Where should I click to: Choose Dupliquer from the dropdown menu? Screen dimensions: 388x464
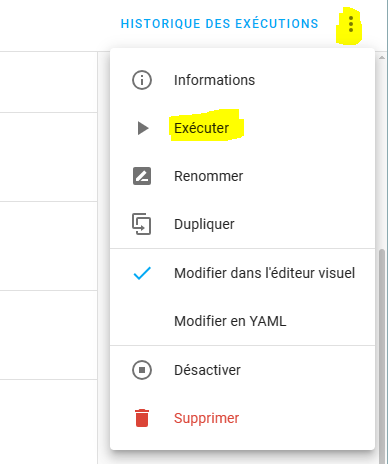pos(243,224)
